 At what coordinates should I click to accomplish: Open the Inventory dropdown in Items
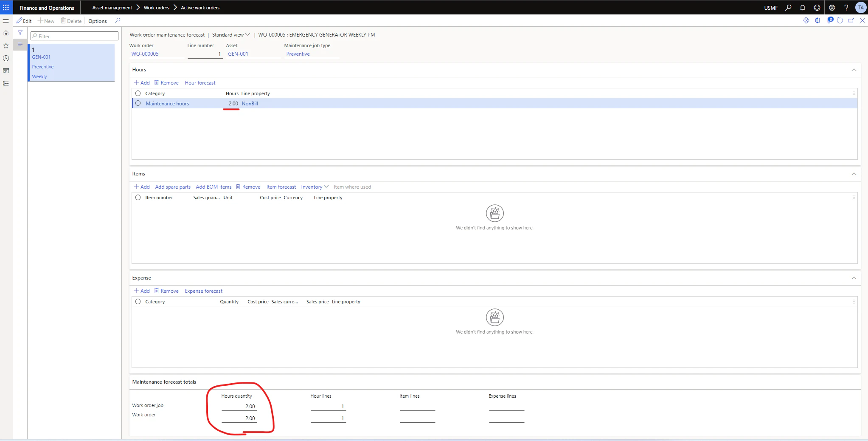click(315, 187)
